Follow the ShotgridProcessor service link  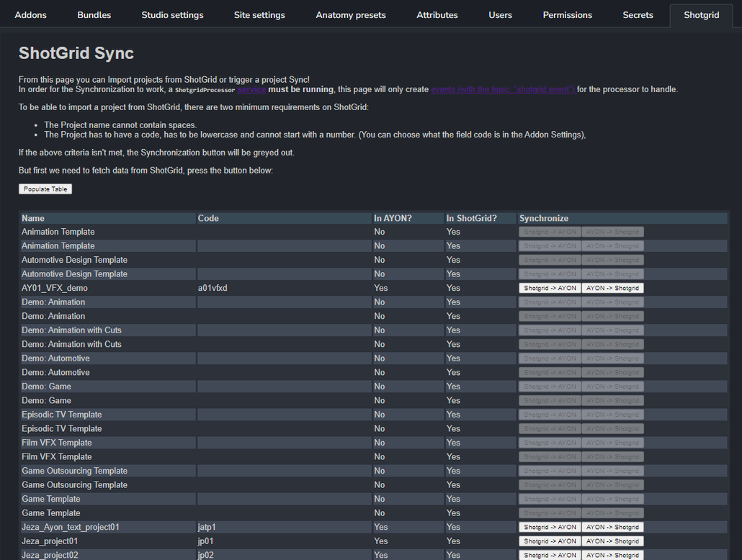[251, 89]
